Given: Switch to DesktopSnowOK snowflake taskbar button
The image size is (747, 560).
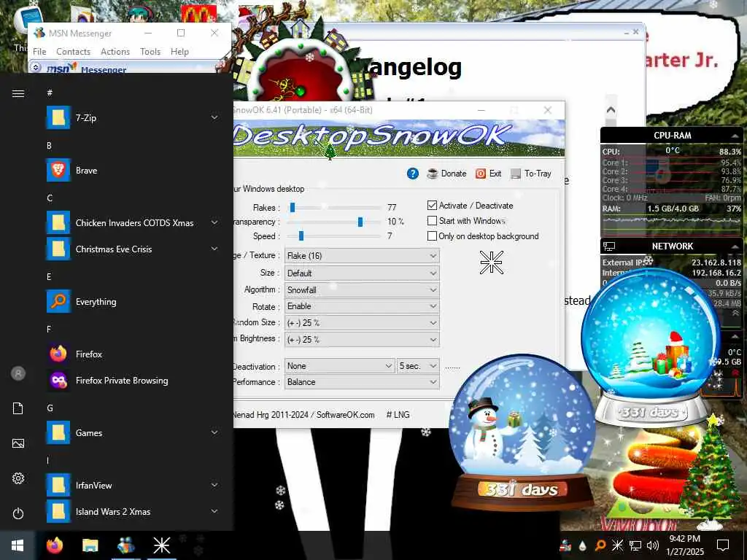Looking at the screenshot, I should click(x=161, y=545).
